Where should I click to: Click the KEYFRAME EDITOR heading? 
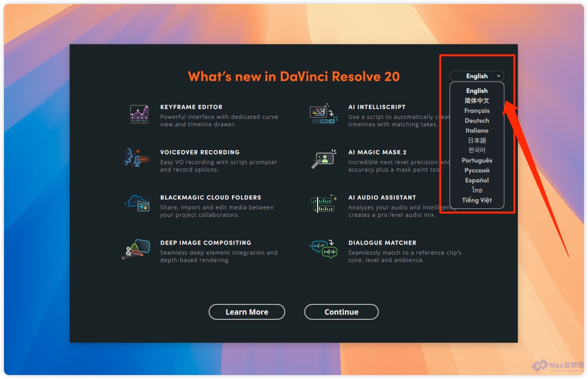coord(191,107)
